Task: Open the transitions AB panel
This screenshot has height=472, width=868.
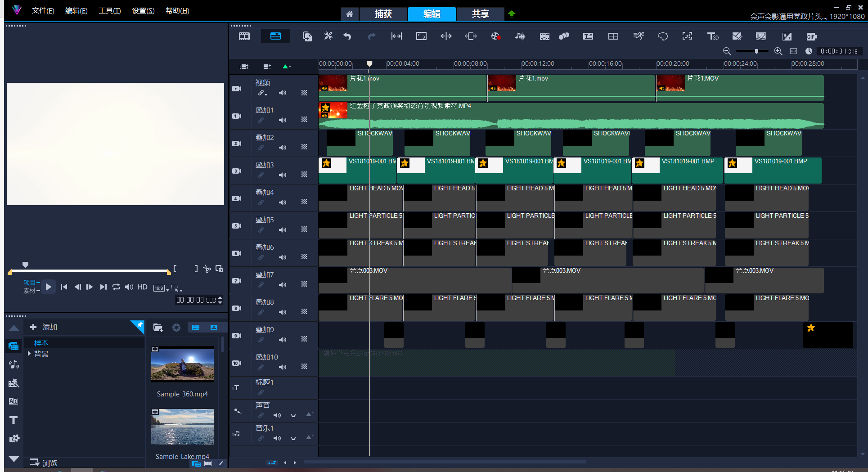Action: 13,401
